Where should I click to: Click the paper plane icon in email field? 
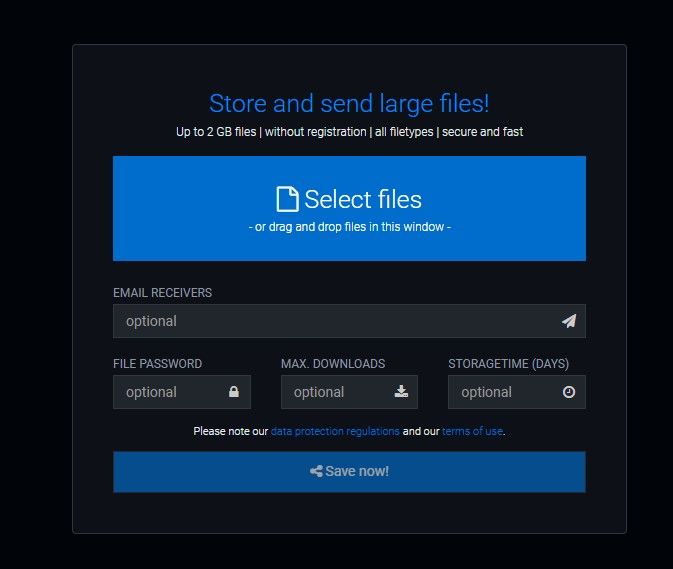pyautogui.click(x=569, y=321)
